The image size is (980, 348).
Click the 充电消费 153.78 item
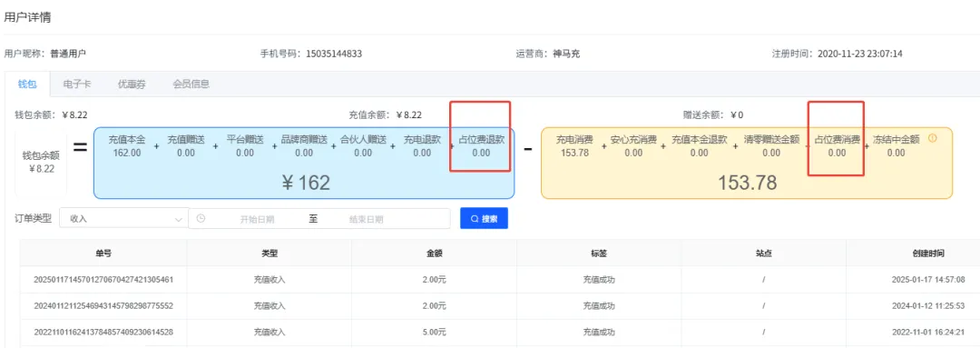575,146
